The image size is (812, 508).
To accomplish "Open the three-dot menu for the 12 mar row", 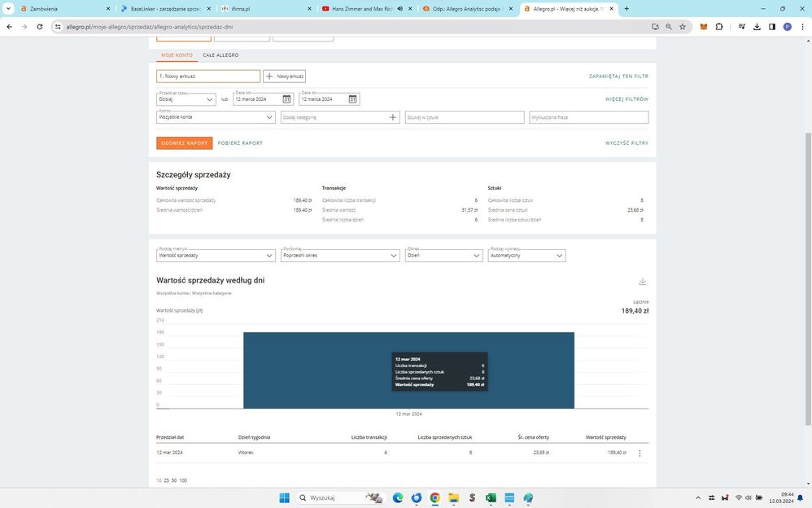I will click(640, 453).
